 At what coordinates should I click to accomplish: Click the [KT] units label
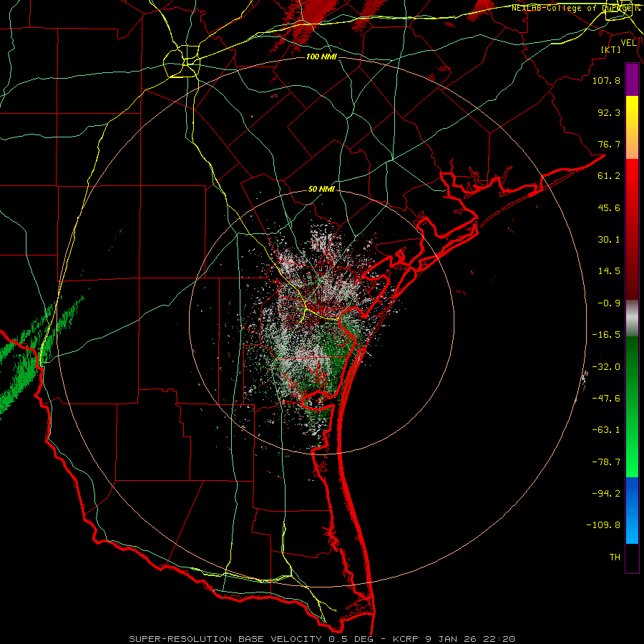pos(611,49)
